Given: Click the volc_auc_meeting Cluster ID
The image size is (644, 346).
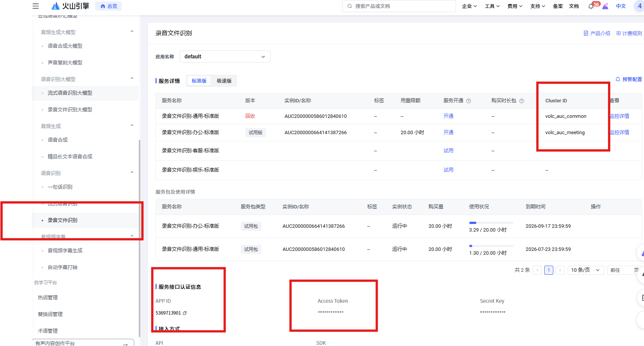Looking at the screenshot, I should pos(565,133).
